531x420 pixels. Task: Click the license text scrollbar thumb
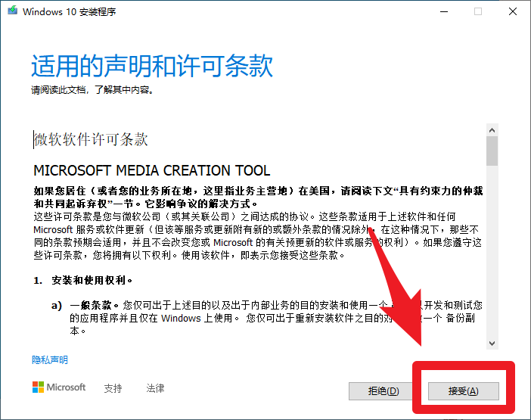point(492,151)
